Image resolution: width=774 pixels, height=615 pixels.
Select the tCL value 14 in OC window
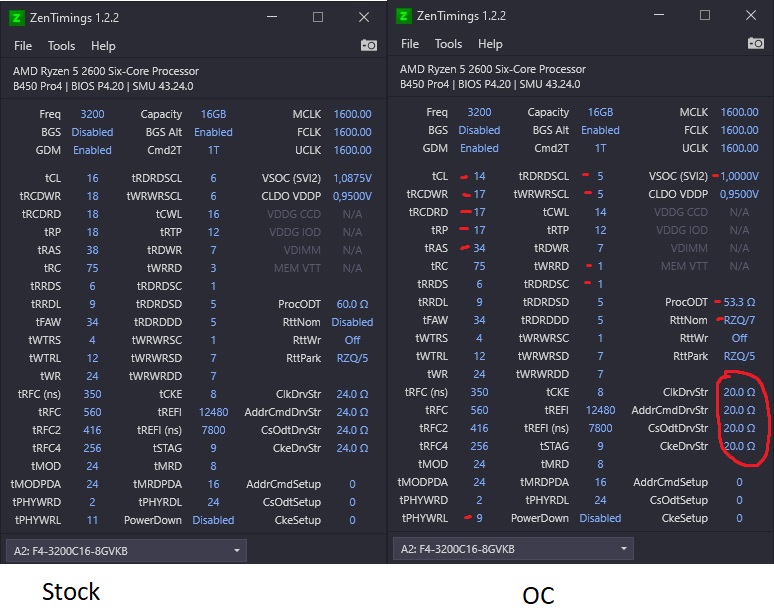[479, 176]
